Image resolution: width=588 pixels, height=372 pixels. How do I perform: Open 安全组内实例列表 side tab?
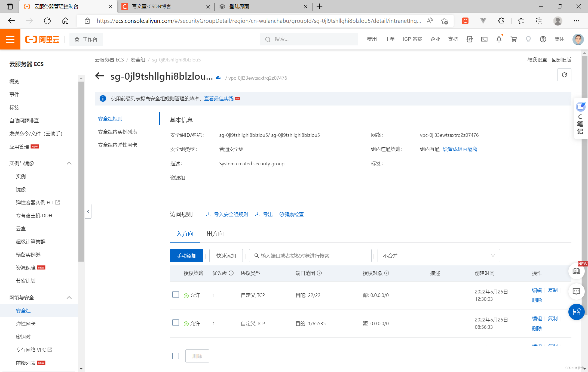pyautogui.click(x=118, y=132)
